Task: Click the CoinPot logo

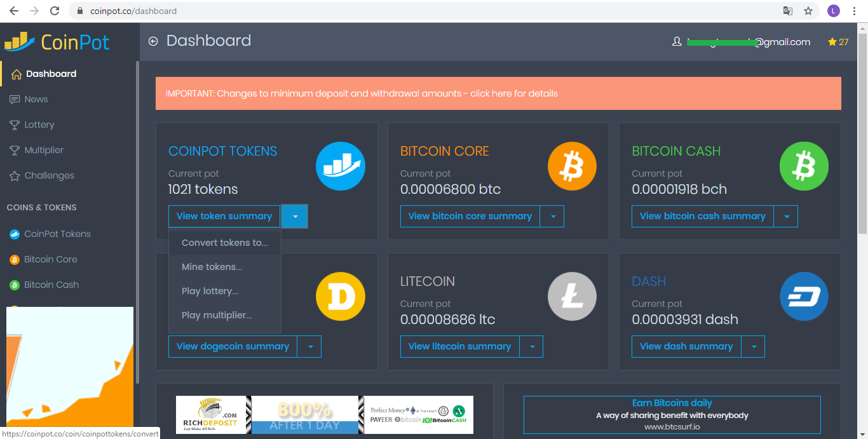Action: (x=57, y=42)
